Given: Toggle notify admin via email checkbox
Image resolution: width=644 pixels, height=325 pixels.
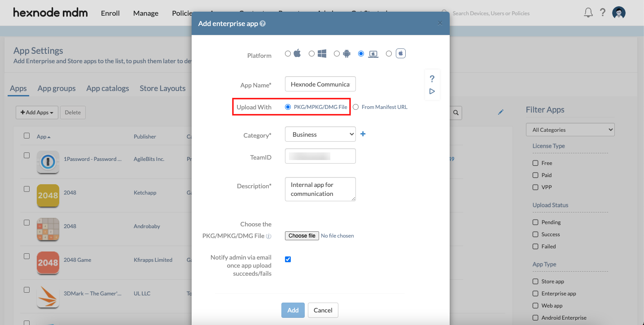Looking at the screenshot, I should [x=288, y=259].
